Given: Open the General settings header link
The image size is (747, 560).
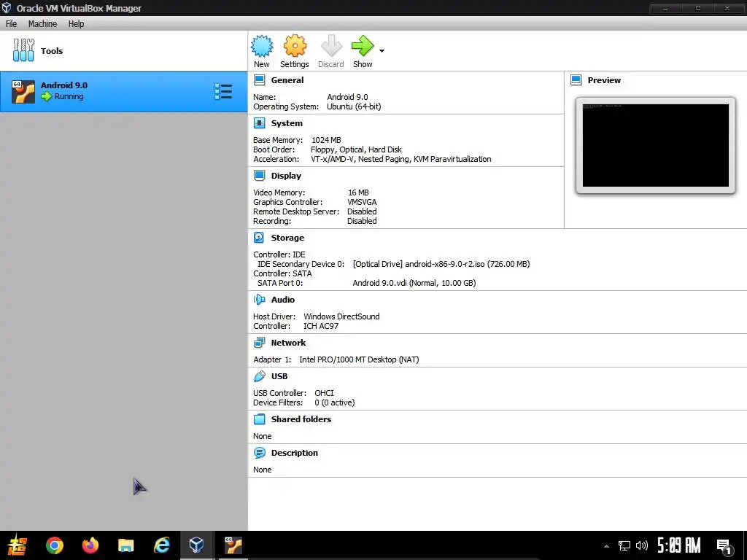Looking at the screenshot, I should 287,80.
